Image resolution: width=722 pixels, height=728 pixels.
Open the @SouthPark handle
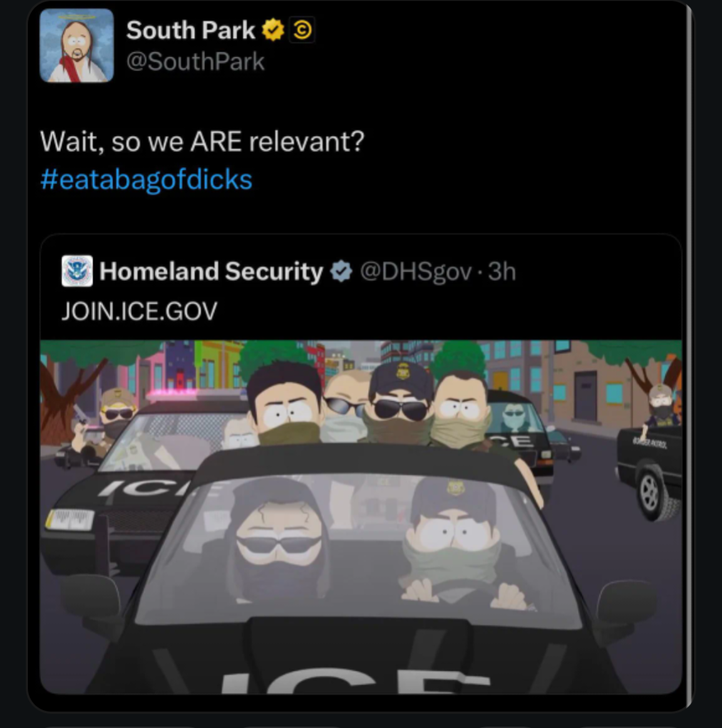(196, 62)
